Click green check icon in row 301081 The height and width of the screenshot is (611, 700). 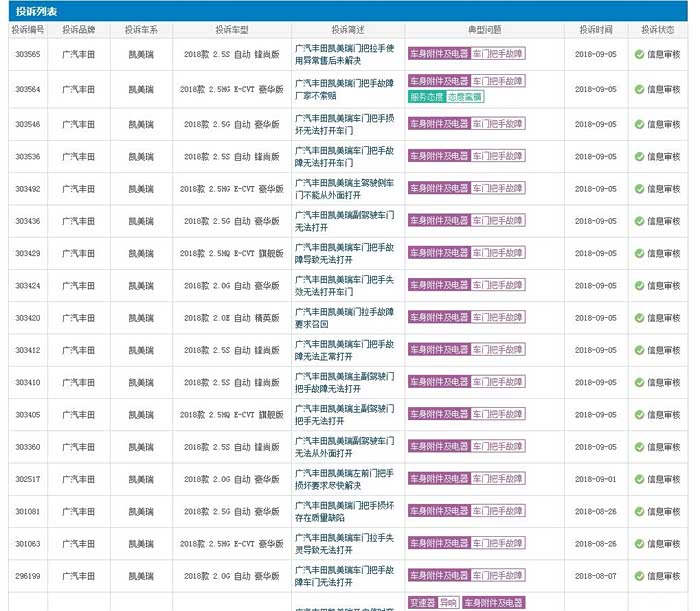click(639, 511)
